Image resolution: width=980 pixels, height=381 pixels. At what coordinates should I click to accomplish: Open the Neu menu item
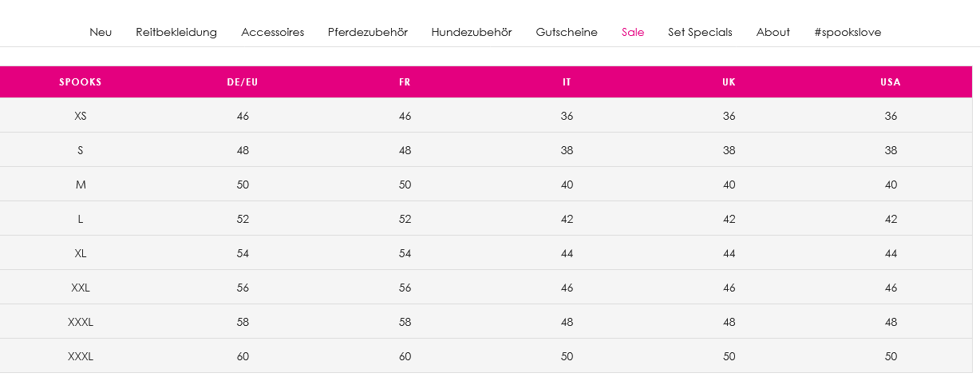tap(101, 32)
